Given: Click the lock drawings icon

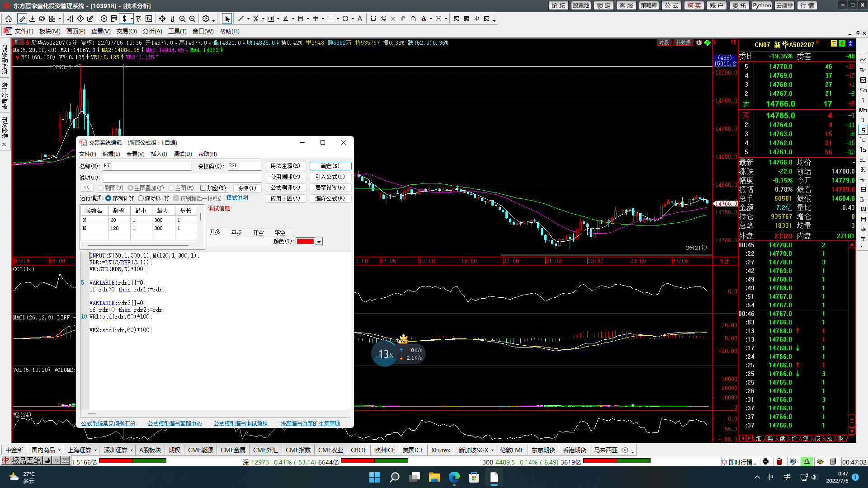Looking at the screenshot, I should [x=413, y=19].
